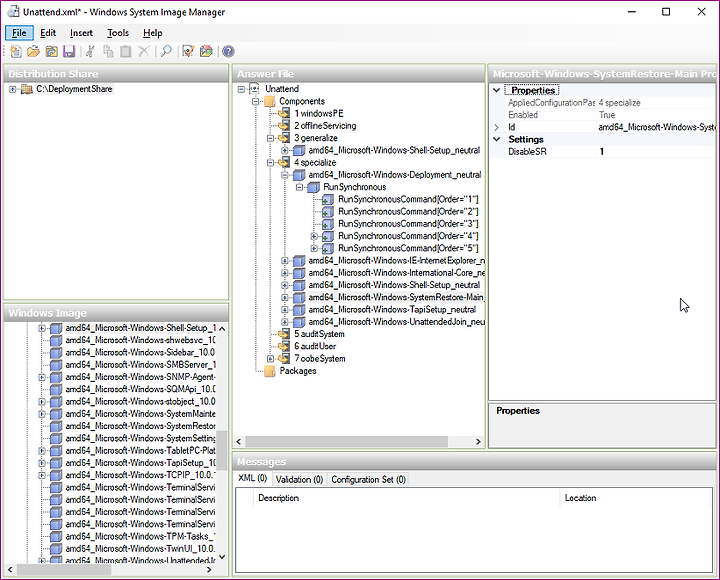Click the 5 auditSystem pass icon
The height and width of the screenshot is (580, 720).
click(284, 334)
